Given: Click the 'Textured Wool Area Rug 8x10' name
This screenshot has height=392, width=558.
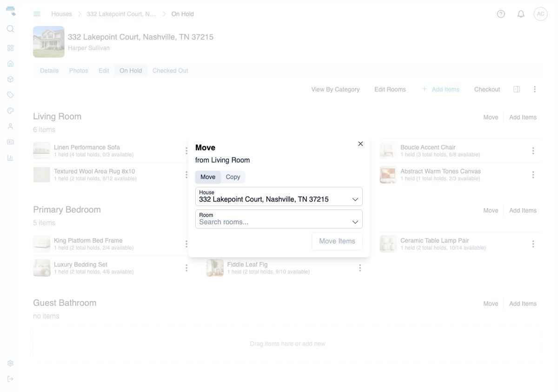Looking at the screenshot, I should [x=94, y=171].
